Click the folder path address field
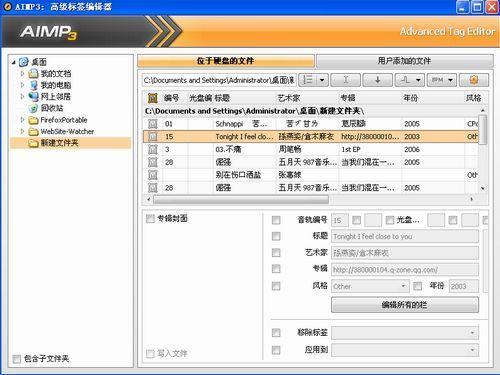 tap(219, 80)
